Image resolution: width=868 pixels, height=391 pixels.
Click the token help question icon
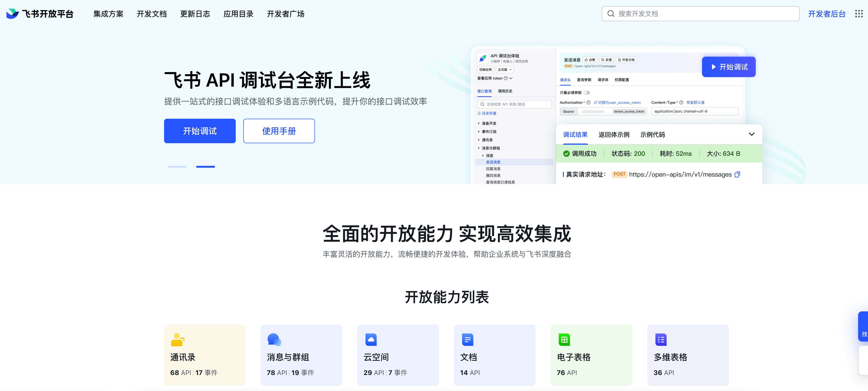click(x=505, y=78)
